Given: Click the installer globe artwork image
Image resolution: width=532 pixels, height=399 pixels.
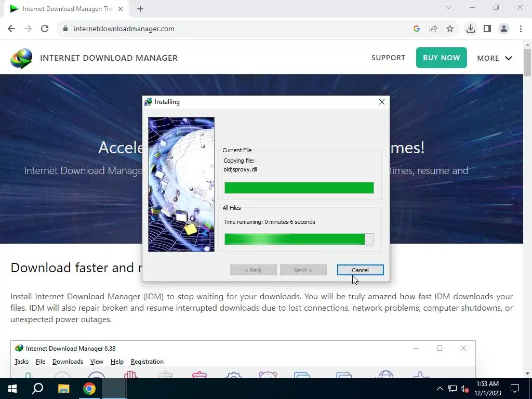Looking at the screenshot, I should coord(181,184).
